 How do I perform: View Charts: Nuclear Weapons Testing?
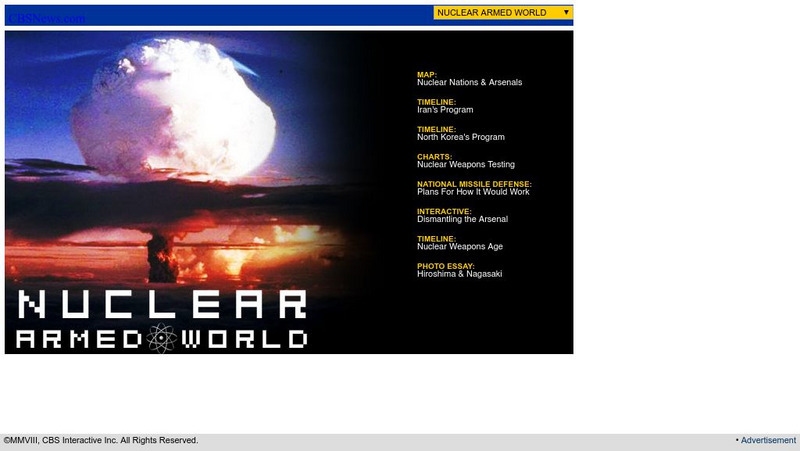point(466,161)
